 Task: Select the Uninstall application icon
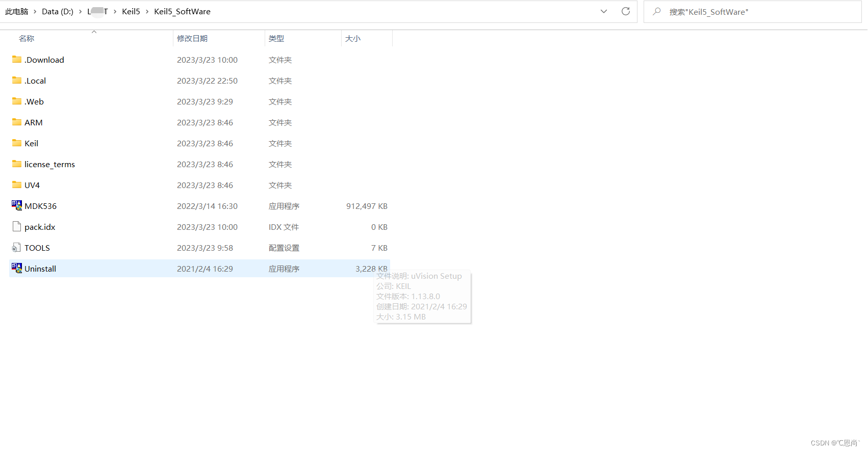17,268
